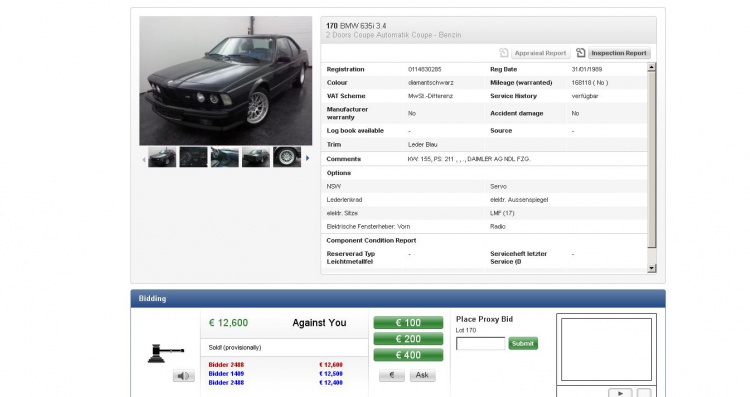Click the Appraisal Report document icon
The image size is (750, 397).
point(504,53)
